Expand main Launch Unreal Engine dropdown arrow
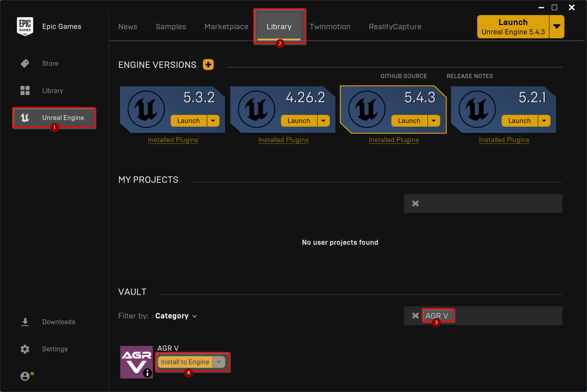Screen dimensions: 587x392 tap(557, 27)
